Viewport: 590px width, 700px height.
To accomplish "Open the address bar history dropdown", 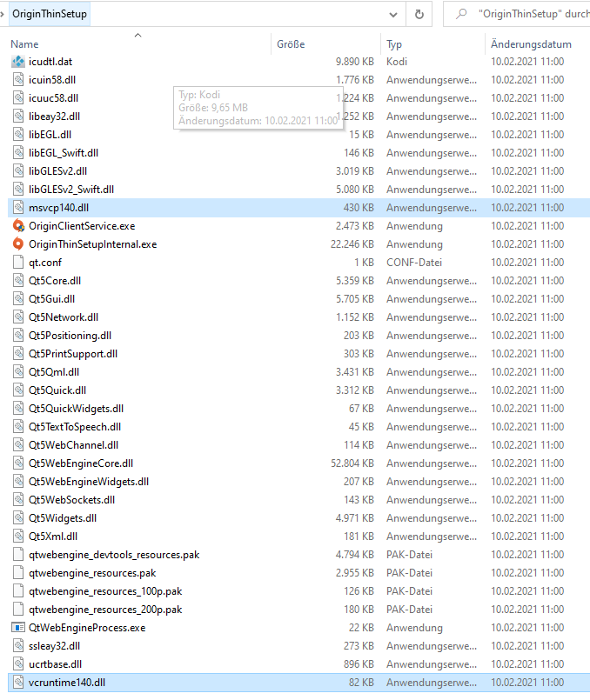I will [x=393, y=14].
